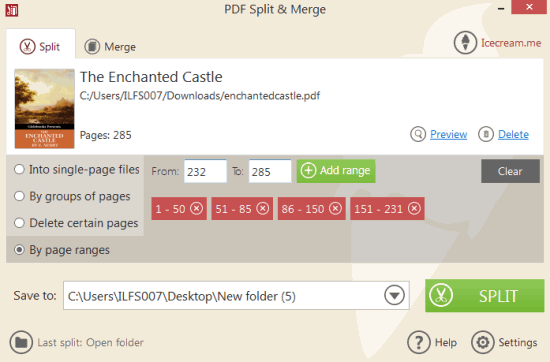
Task: Expand the Save to folder dropdown arrow
Action: click(395, 295)
